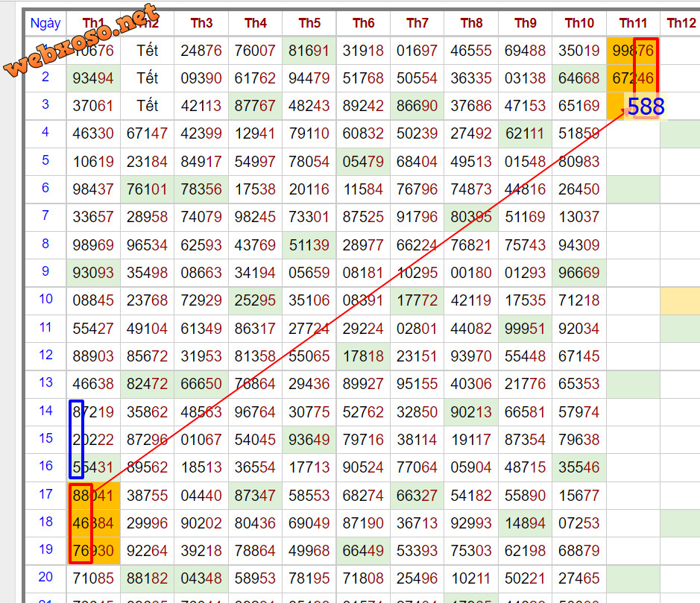Click the Th8 column header
This screenshot has height=603, width=700.
[471, 23]
